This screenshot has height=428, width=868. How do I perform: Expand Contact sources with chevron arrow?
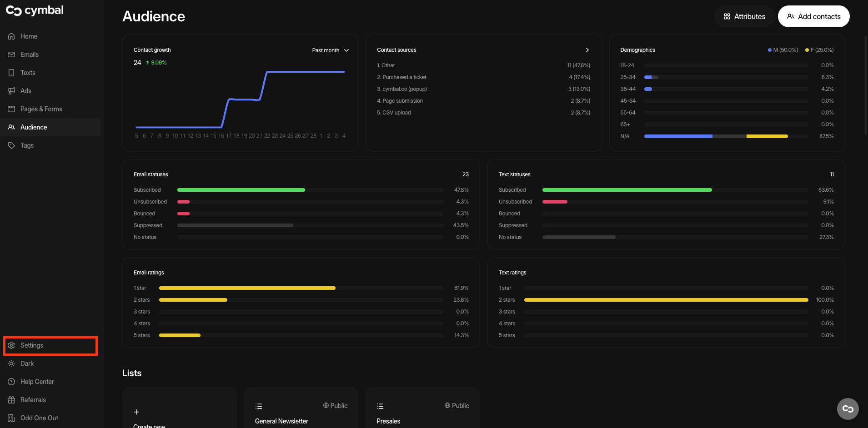click(587, 50)
